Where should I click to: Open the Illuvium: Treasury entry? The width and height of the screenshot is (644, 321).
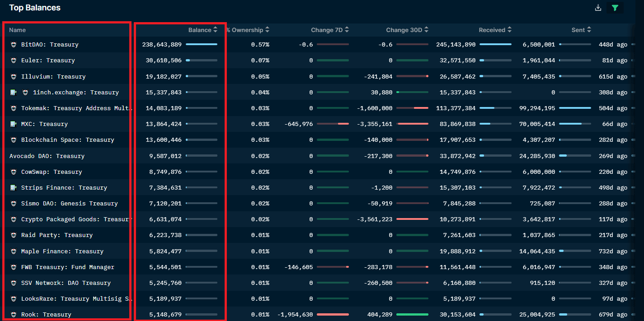pos(53,77)
